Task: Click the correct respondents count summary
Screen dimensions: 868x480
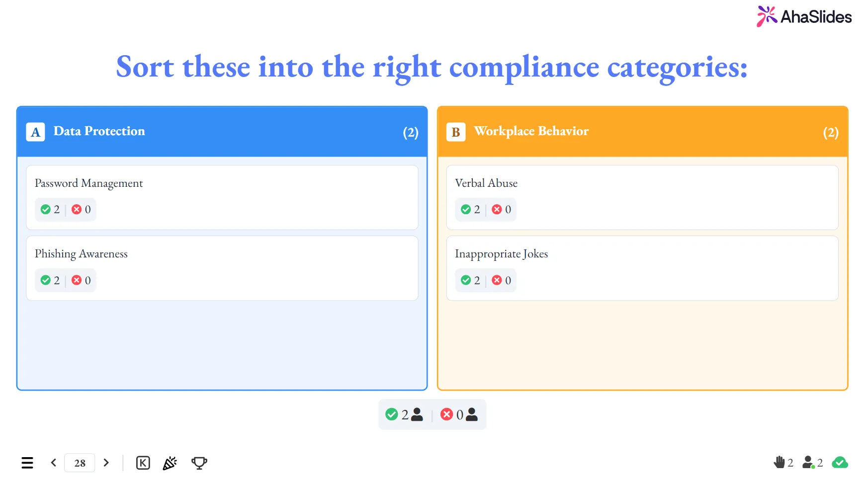Action: point(404,414)
